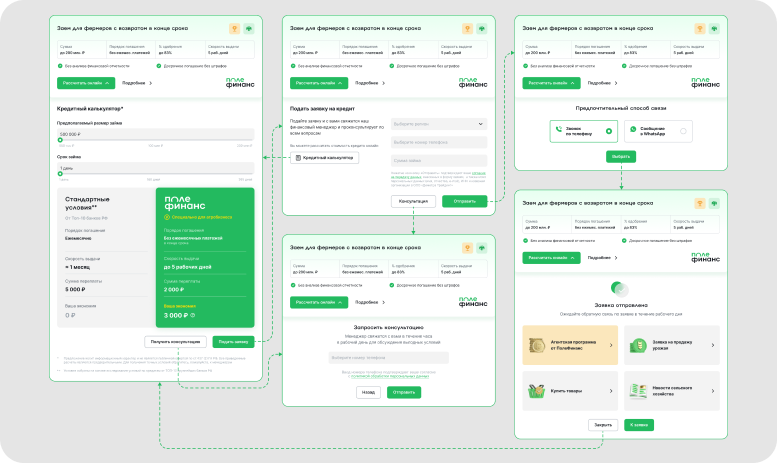777x463 pixels.
Task: Click the Подать заявку button
Action: [233, 342]
